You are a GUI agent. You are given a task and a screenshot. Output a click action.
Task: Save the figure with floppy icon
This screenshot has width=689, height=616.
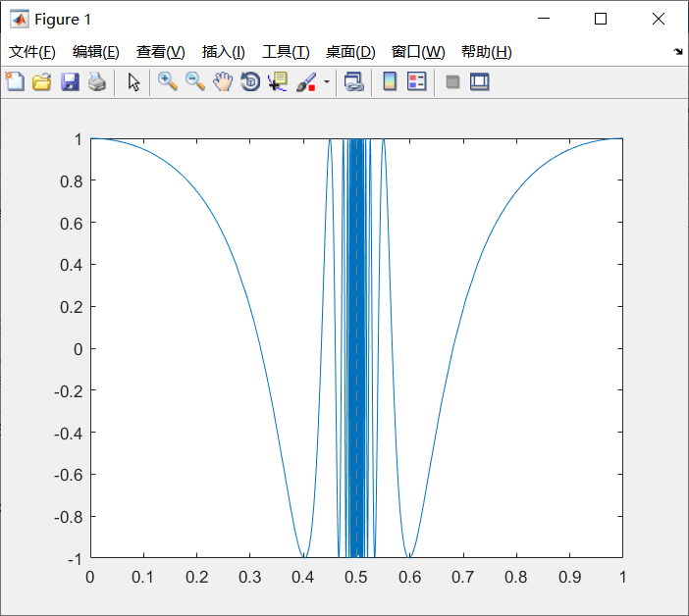[x=70, y=81]
